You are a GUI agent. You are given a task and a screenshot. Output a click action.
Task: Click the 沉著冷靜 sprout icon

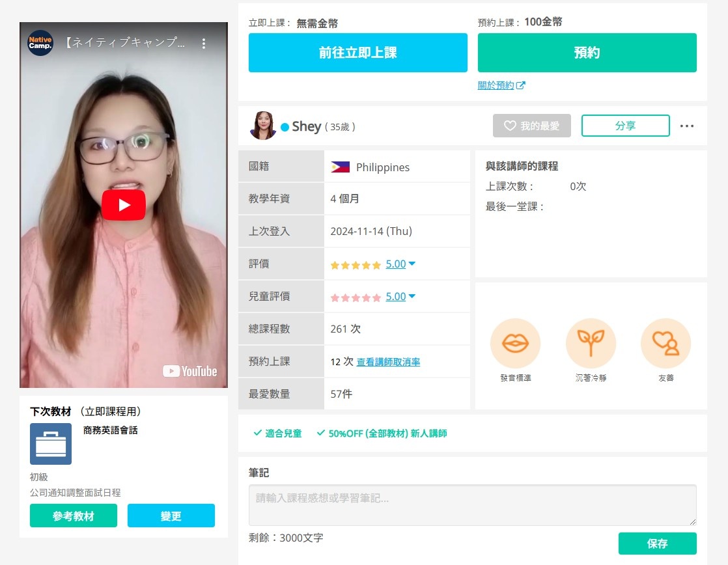591,344
